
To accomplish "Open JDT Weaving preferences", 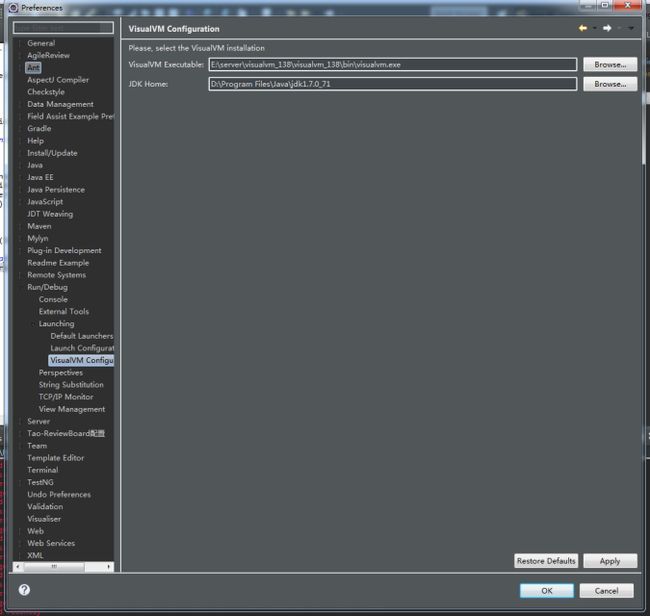I will tap(50, 214).
